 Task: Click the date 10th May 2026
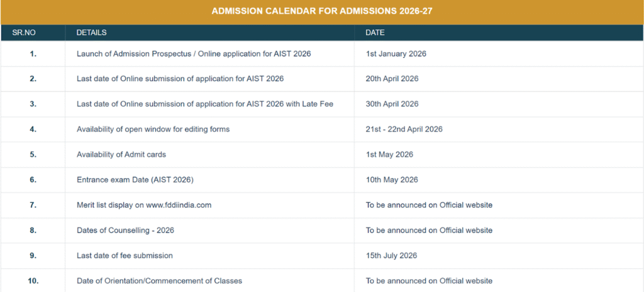pyautogui.click(x=392, y=180)
